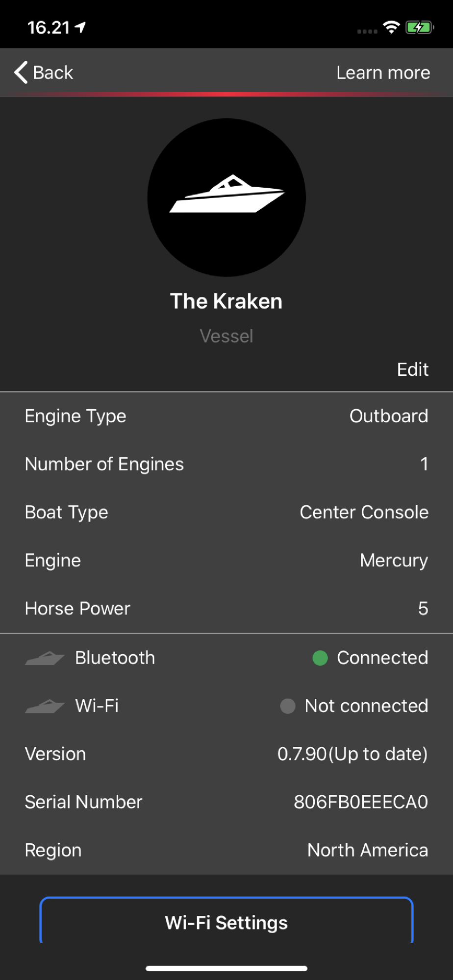Tap The Kraken vessel name title

tap(226, 301)
